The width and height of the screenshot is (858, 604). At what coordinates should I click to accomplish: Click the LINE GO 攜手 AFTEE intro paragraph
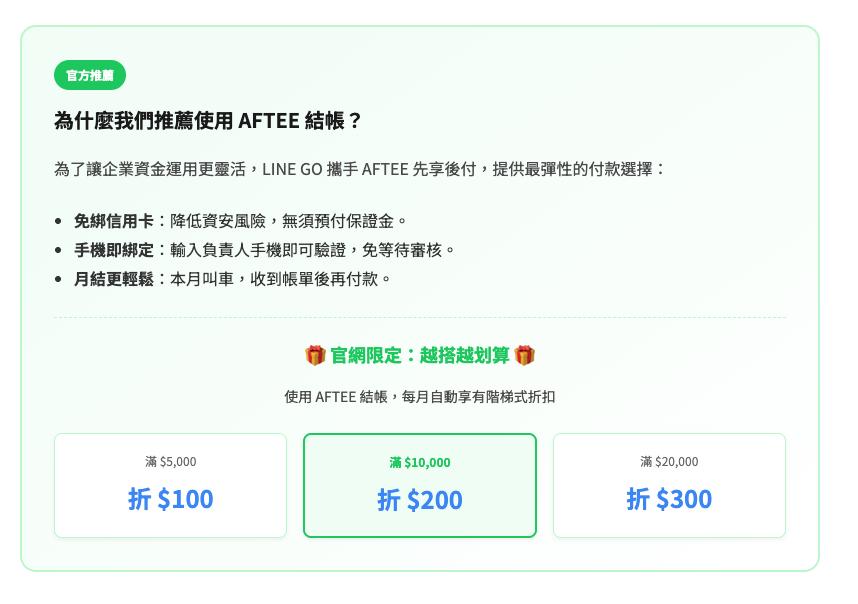360,169
